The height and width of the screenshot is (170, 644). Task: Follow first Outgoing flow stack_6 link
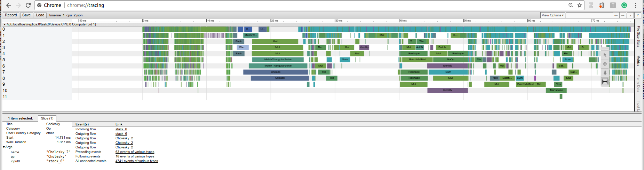121,134
